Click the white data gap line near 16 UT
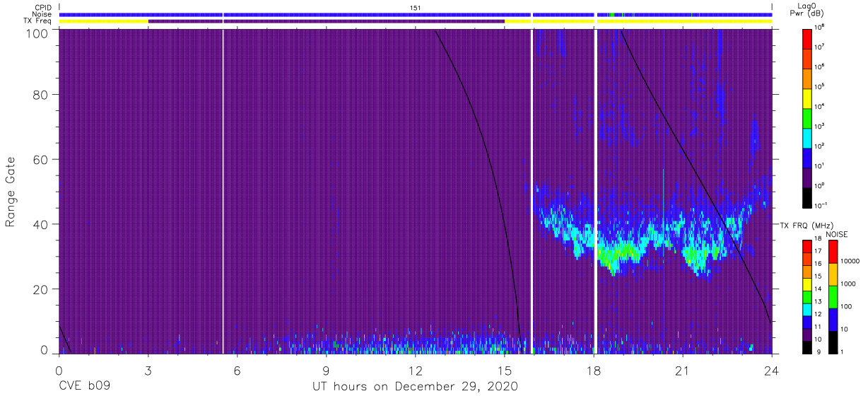Image resolution: width=868 pixels, height=401 pixels. [x=532, y=191]
